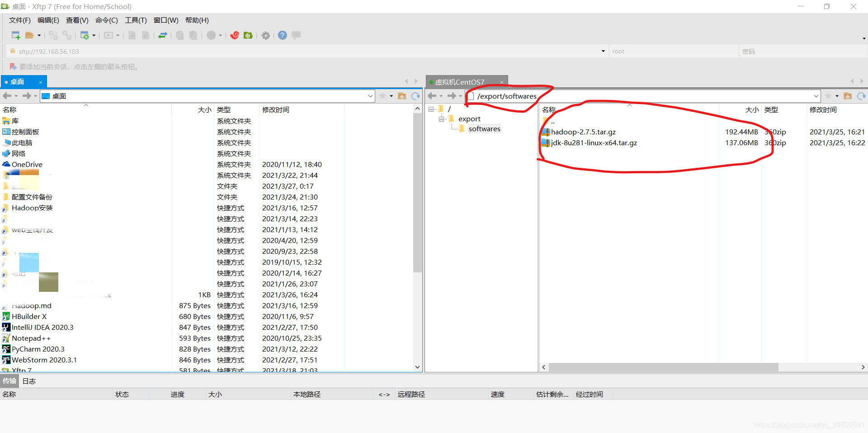This screenshot has width=868, height=433.
Task: Open the 窗口(W) menu
Action: [x=166, y=20]
